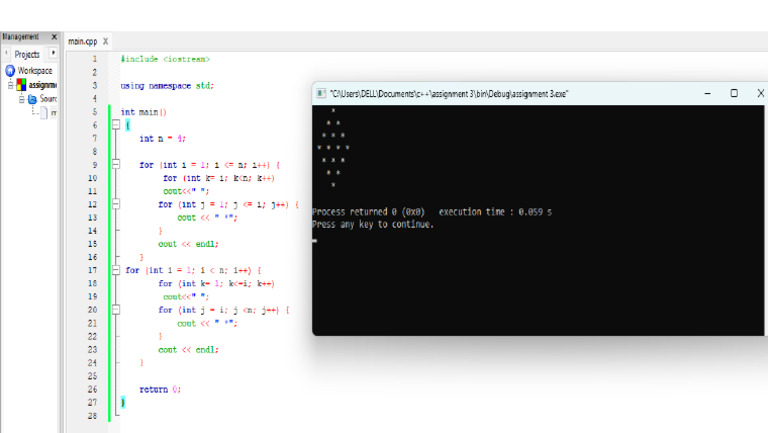The image size is (768, 433).
Task: Fold the second outer loop at line 17
Action: [x=116, y=270]
